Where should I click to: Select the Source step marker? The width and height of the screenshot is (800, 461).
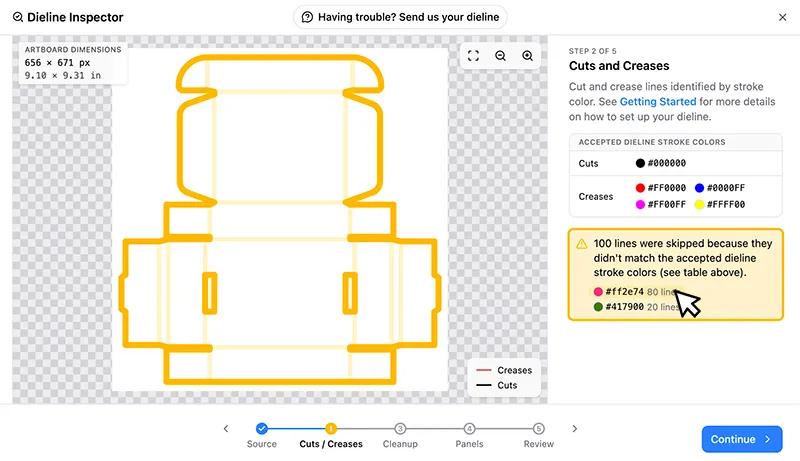(262, 429)
